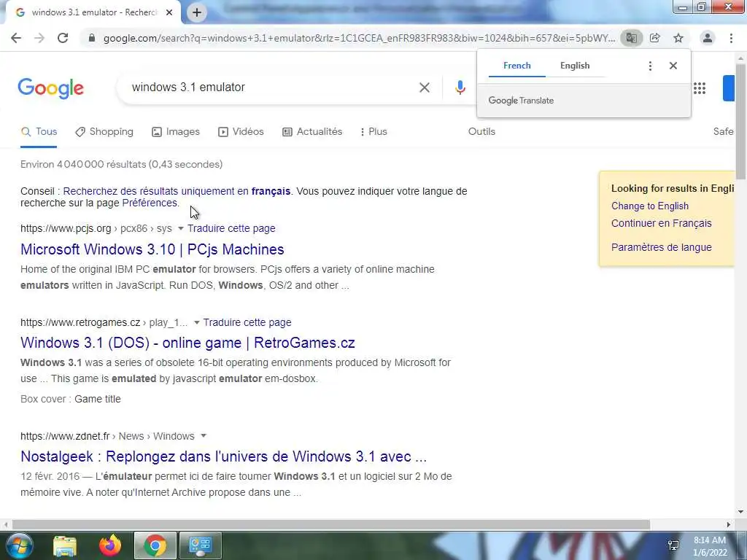Expand the zdnet.fr result dropdown arrow
Viewport: 747px width, 560px height.
(x=204, y=436)
